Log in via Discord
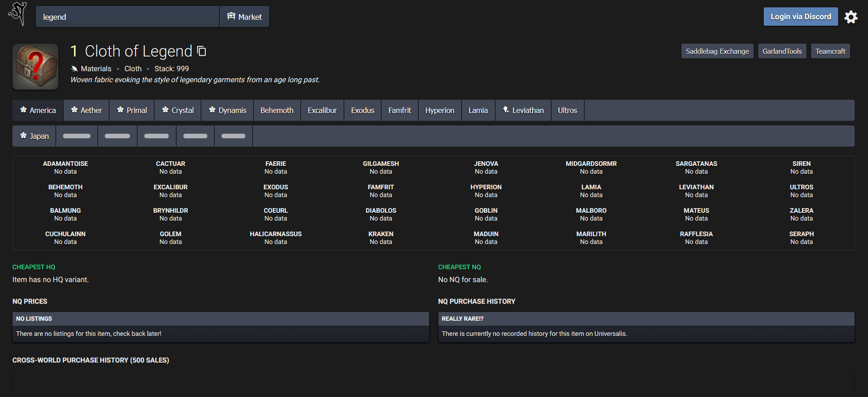Viewport: 868px width, 397px height. point(801,17)
